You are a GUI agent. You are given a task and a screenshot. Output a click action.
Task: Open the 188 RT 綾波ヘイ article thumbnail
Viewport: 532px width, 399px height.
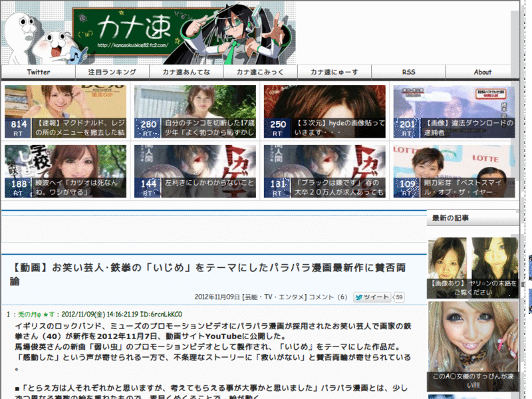tap(65, 172)
